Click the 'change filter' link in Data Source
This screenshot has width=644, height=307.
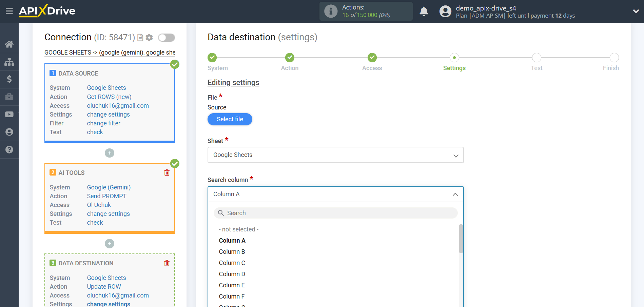[103, 123]
